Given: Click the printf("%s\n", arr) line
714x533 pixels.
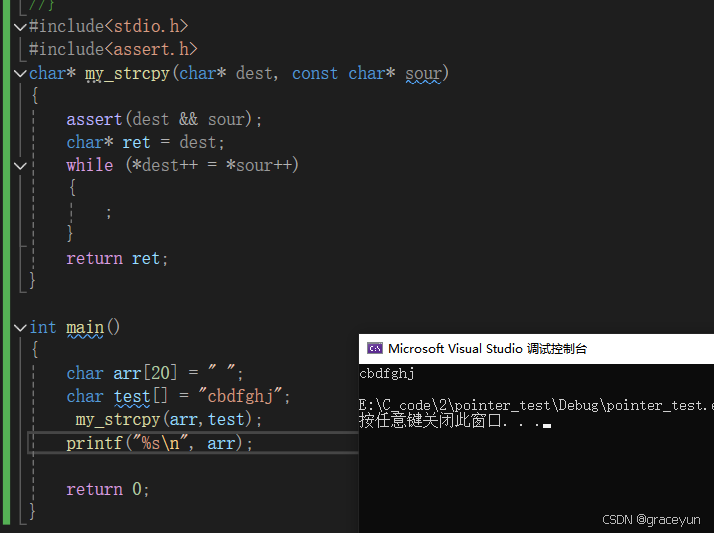Looking at the screenshot, I should 159,443.
